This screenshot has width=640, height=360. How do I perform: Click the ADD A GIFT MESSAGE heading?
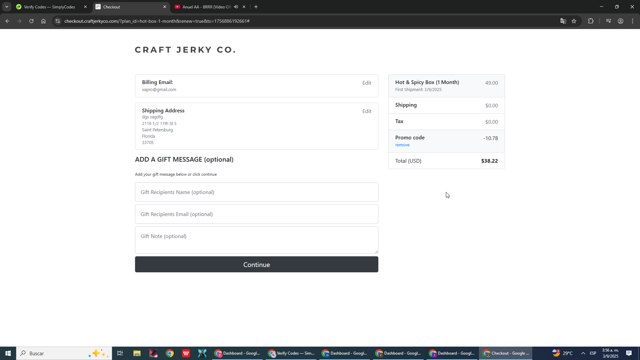(184, 159)
